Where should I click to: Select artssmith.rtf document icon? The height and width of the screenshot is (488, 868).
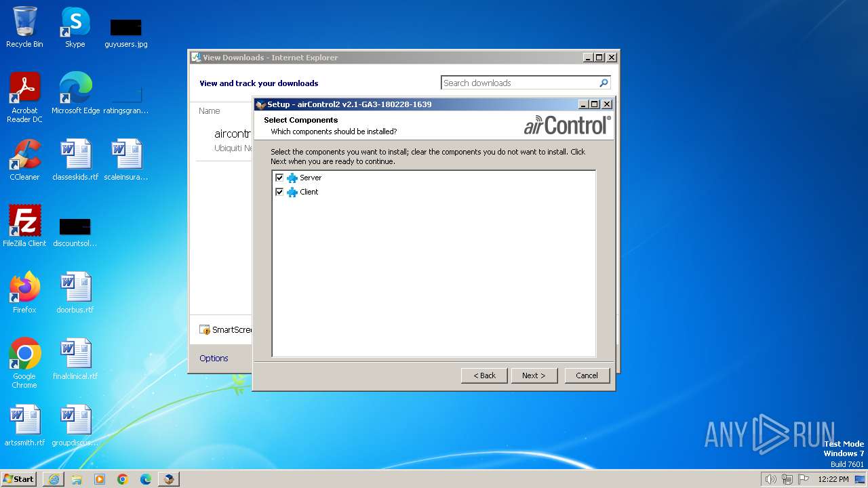[x=24, y=425]
